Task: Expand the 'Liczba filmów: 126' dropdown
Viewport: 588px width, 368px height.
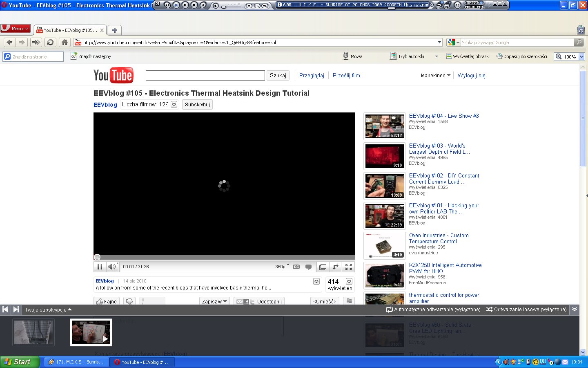Action: click(x=174, y=104)
